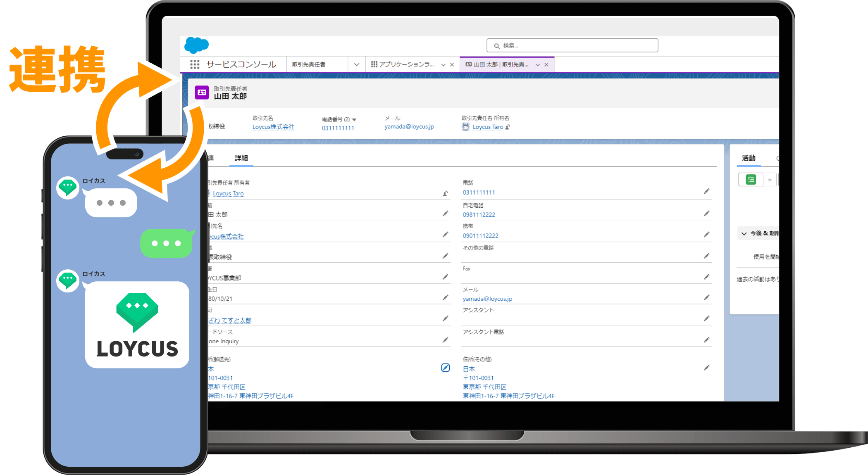The height and width of the screenshot is (475, 868).
Task: Tap the white typing bubble on phone
Action: pyautogui.click(x=111, y=202)
